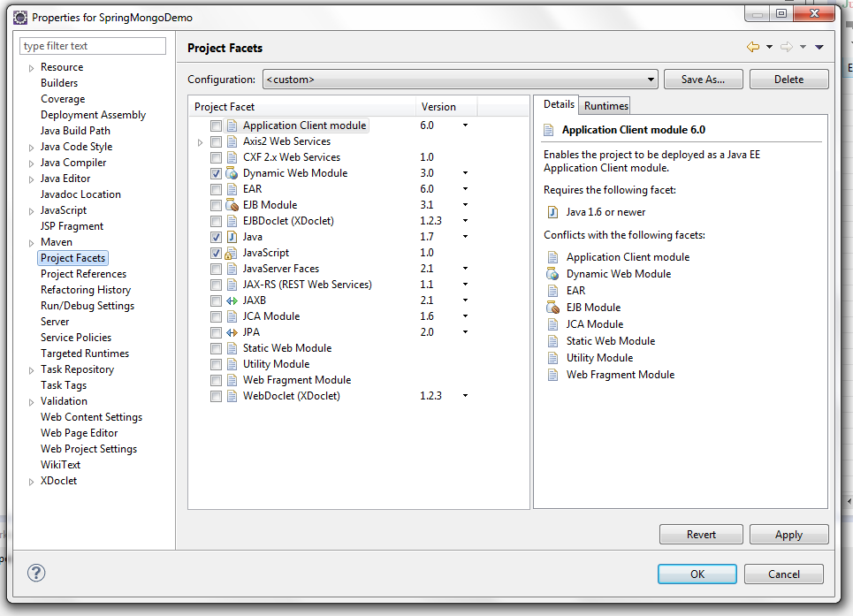Click the JavaServer Faces facet icon
Image resolution: width=853 pixels, height=616 pixels.
click(232, 269)
